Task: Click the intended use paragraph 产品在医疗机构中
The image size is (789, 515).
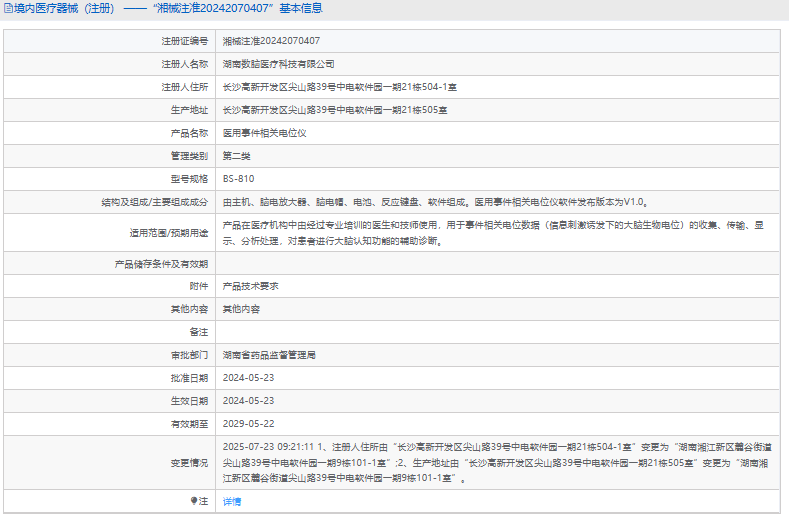Action: (x=494, y=233)
